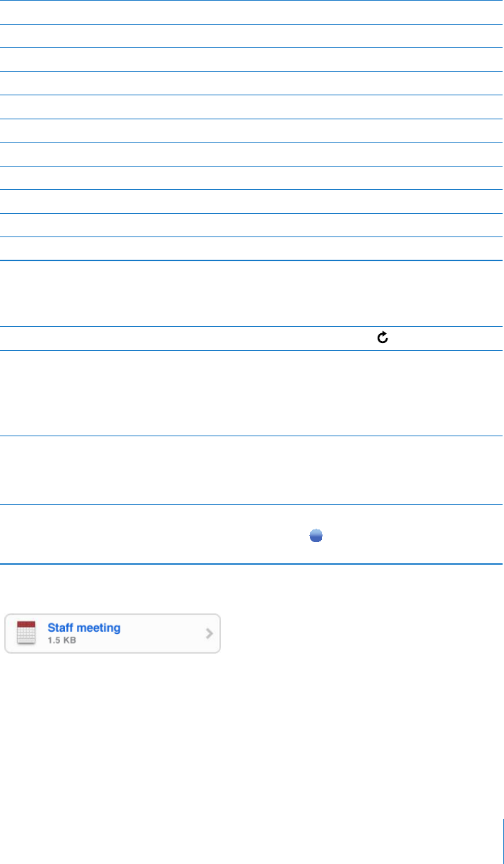
Task: Select the refresh symbol in the table row
Action: coord(383,338)
